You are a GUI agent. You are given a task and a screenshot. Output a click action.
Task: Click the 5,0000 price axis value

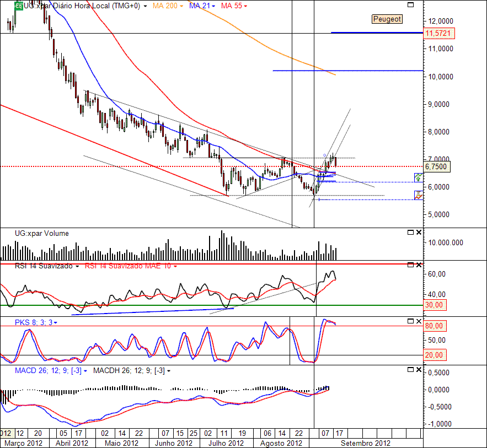coord(438,215)
